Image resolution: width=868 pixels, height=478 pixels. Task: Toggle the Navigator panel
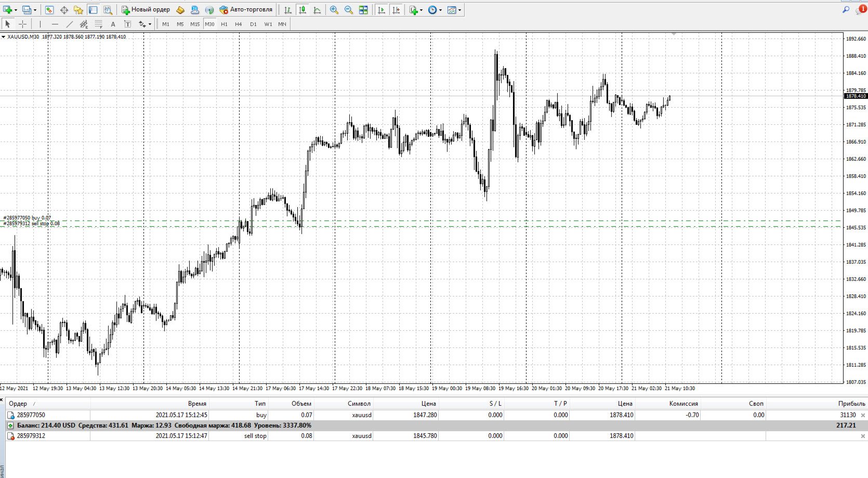[x=78, y=10]
